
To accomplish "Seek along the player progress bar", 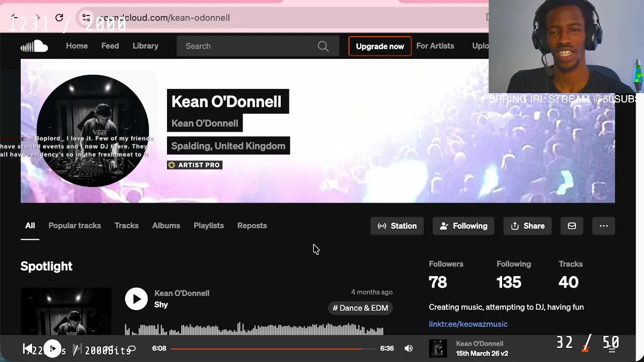I will (273, 348).
